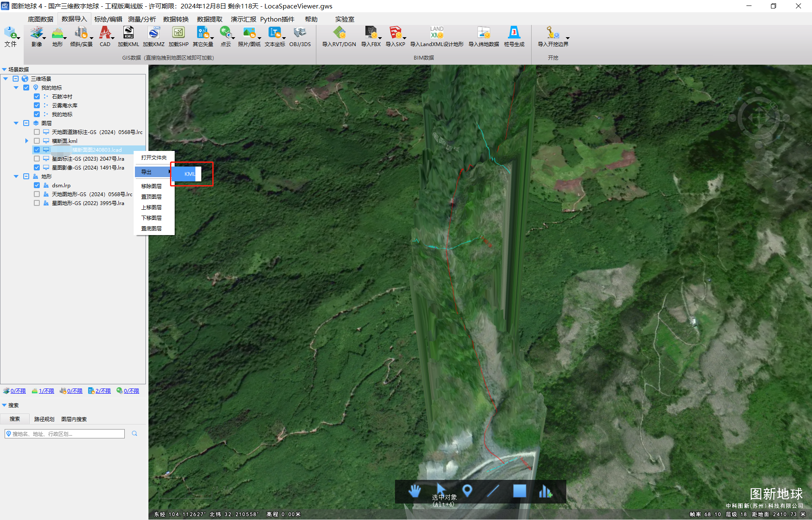The image size is (812, 520).
Task: Enable the 横断面.kml layer checkbox
Action: [37, 141]
